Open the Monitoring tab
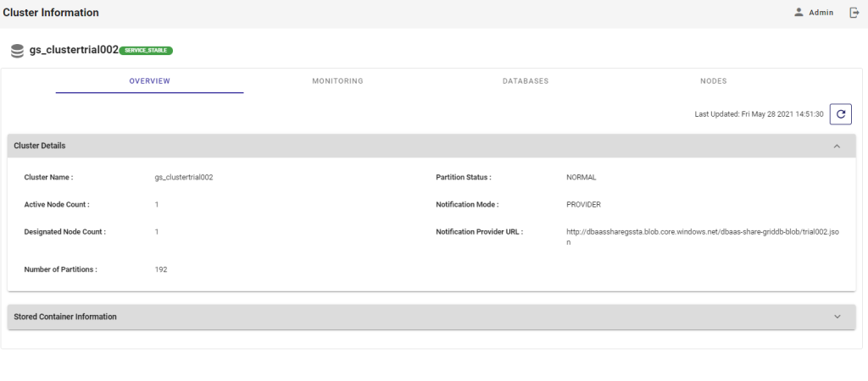Image resolution: width=868 pixels, height=381 pixels. tap(337, 81)
